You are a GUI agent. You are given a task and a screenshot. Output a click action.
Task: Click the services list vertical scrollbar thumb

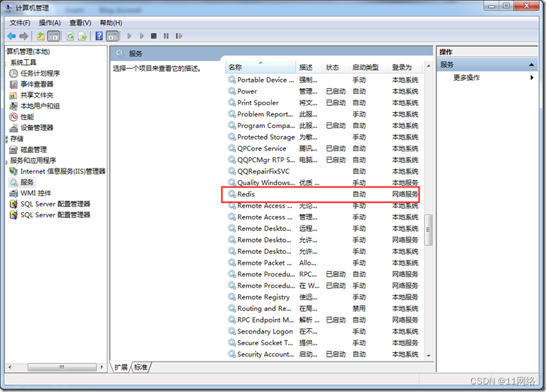tap(428, 230)
